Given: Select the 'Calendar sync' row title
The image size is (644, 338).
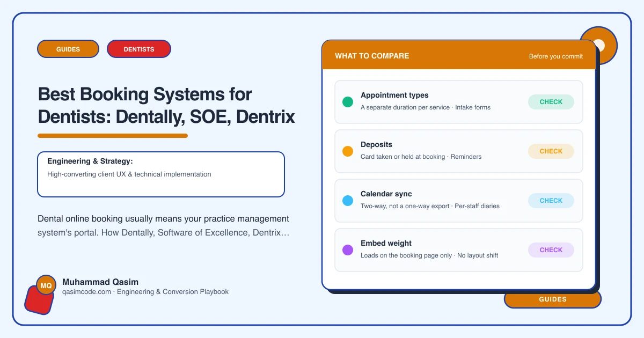Looking at the screenshot, I should (386, 194).
